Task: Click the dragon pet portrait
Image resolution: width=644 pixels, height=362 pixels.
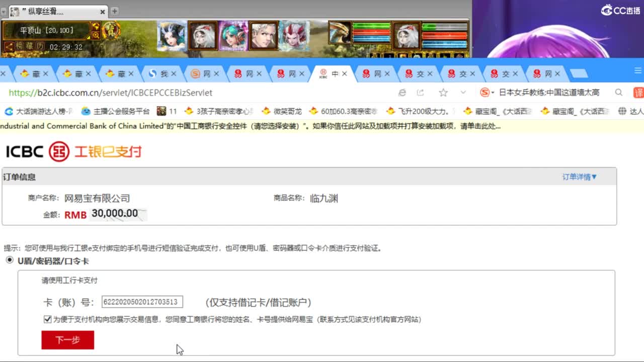Action: pyautogui.click(x=340, y=32)
